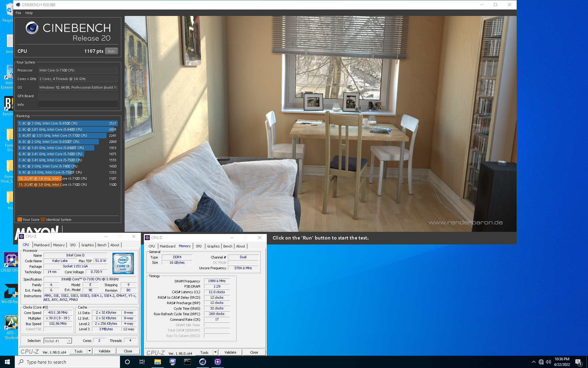Click Tools button in left CPU-Z window
This screenshot has height=368, width=588.
[x=78, y=351]
